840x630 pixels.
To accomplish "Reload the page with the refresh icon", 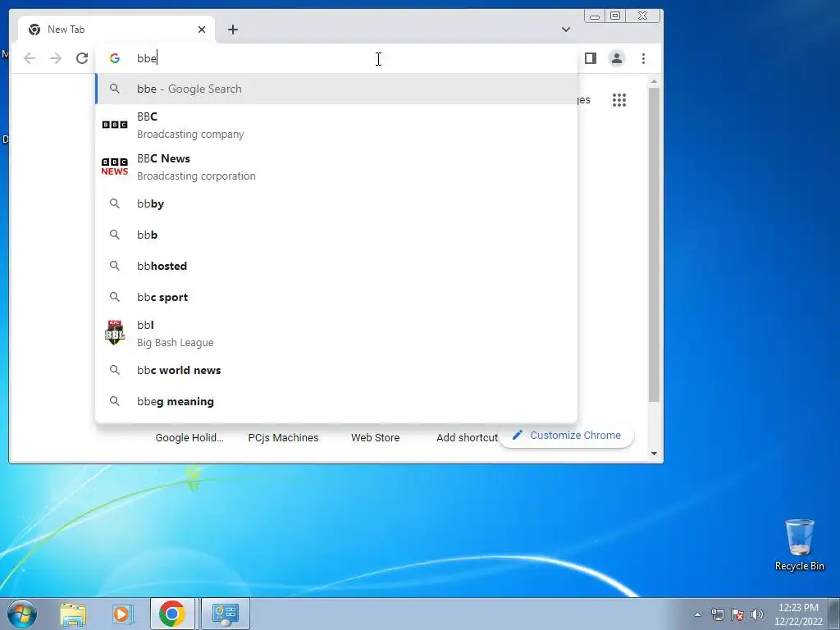I will coord(82,58).
